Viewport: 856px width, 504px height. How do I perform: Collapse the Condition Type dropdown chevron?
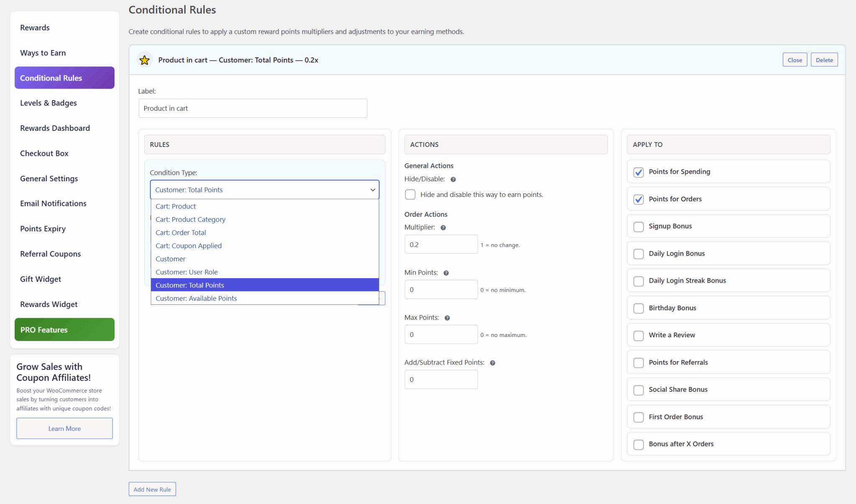coord(372,190)
